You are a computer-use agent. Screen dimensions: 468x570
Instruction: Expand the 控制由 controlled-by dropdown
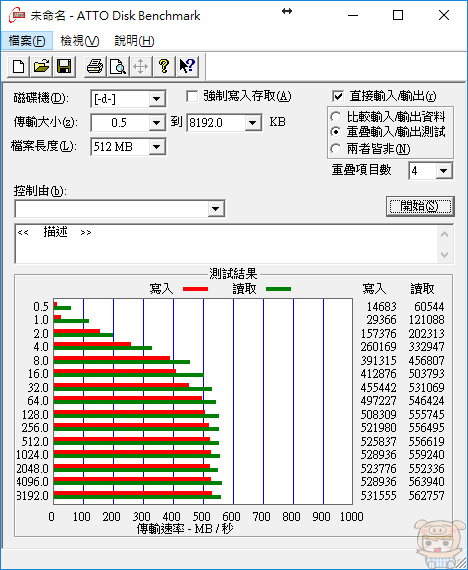point(216,209)
